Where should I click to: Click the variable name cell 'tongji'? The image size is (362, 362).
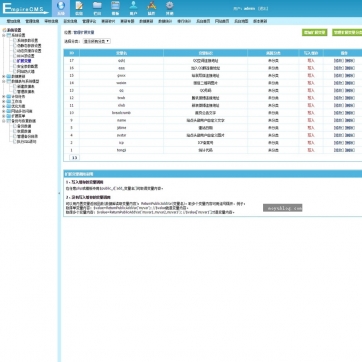click(121, 150)
